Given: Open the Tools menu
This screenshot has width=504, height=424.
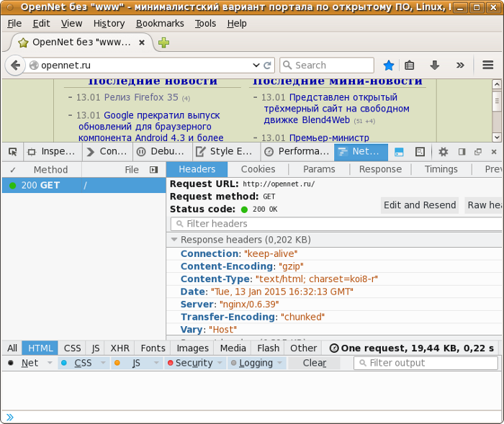Looking at the screenshot, I should 205,24.
